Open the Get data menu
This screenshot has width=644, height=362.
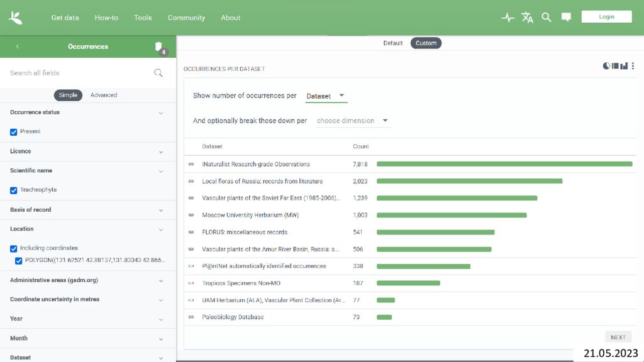pos(65,18)
